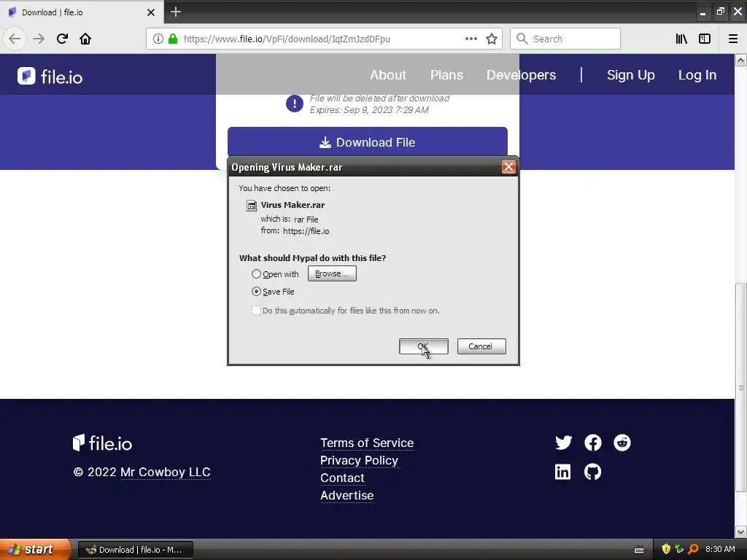This screenshot has width=747, height=560.
Task: Cancel the file download dialog
Action: (481, 346)
